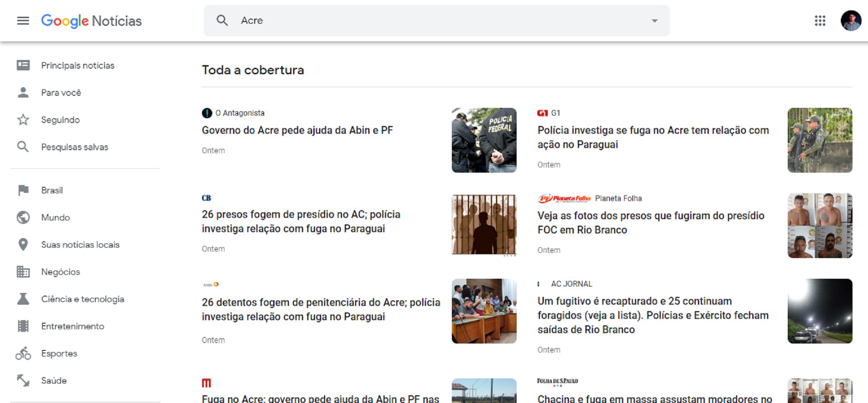Viewport: 868px width, 403px height.
Task: Click the Polícia Federal article thumbnail
Action: click(484, 140)
